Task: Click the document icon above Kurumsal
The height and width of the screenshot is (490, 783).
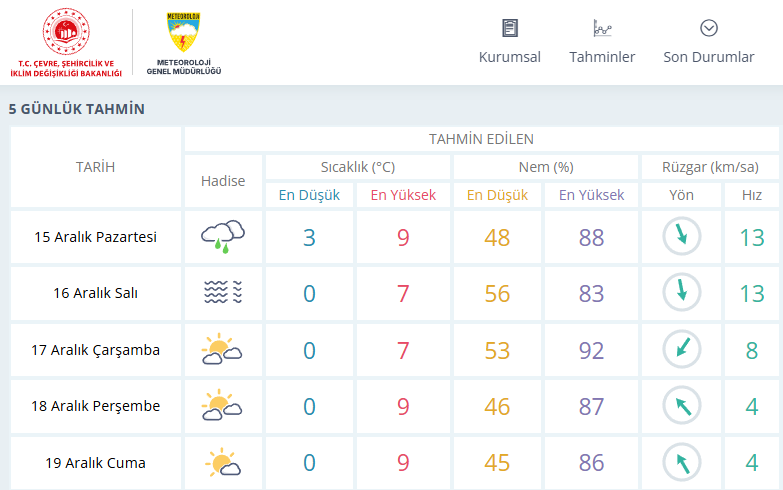Action: point(510,28)
